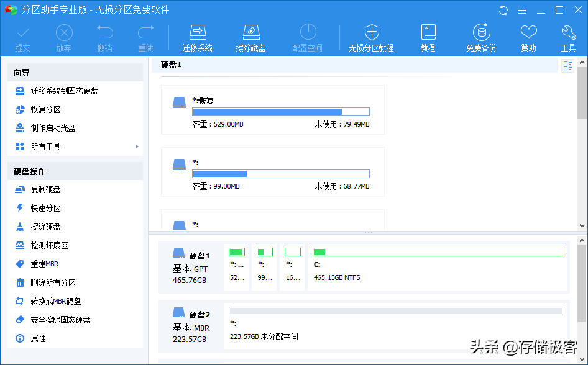Open the 迁移系统 (Migrate OS) tool icon
588x365 pixels.
tap(197, 36)
